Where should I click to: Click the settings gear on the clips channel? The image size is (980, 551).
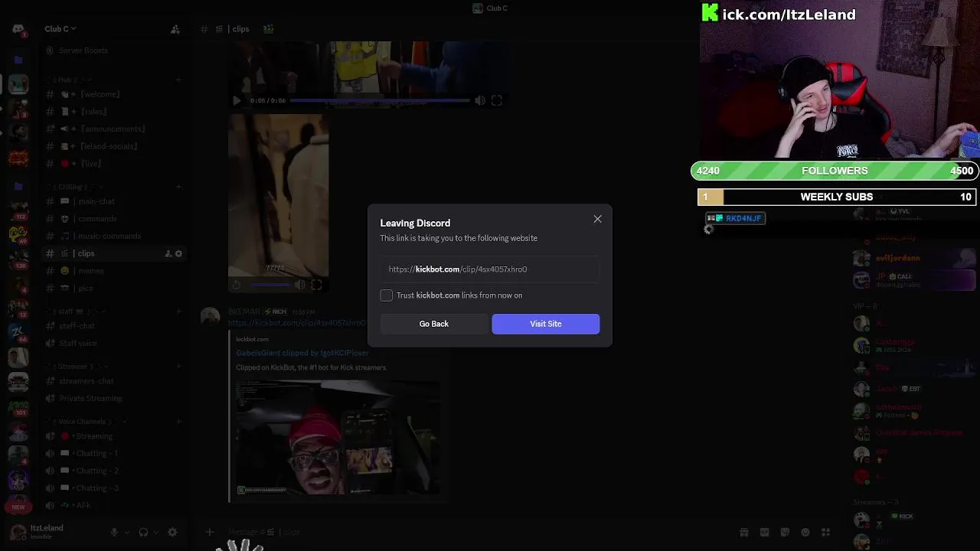pos(178,253)
